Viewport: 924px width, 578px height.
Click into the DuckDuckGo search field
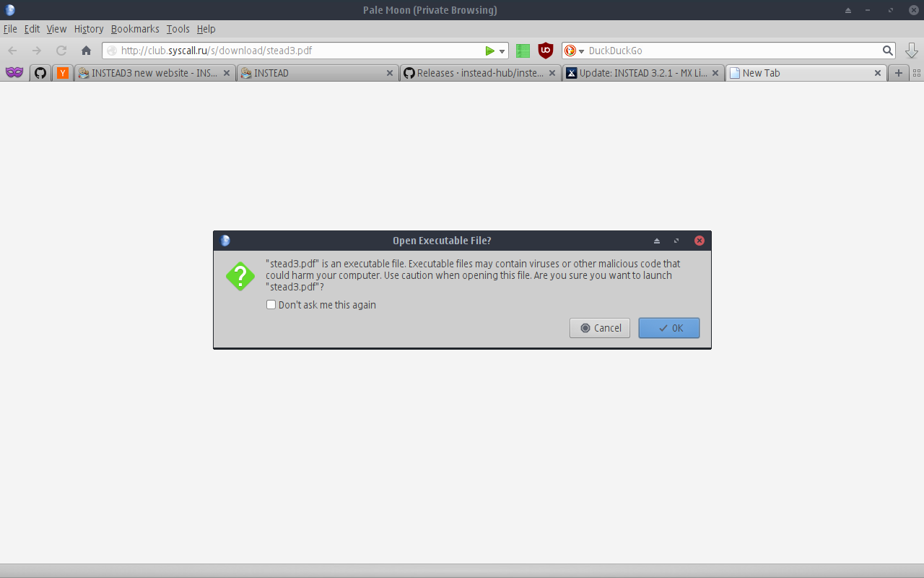(733, 51)
